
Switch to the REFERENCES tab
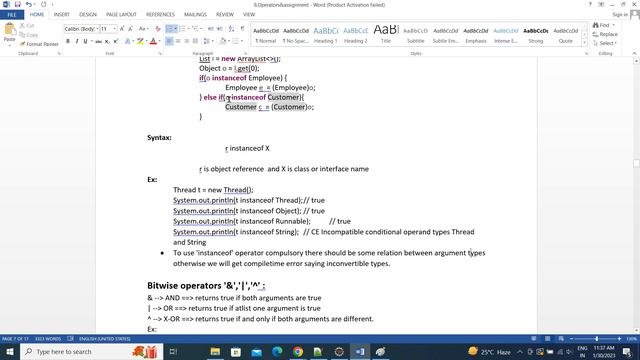click(160, 15)
